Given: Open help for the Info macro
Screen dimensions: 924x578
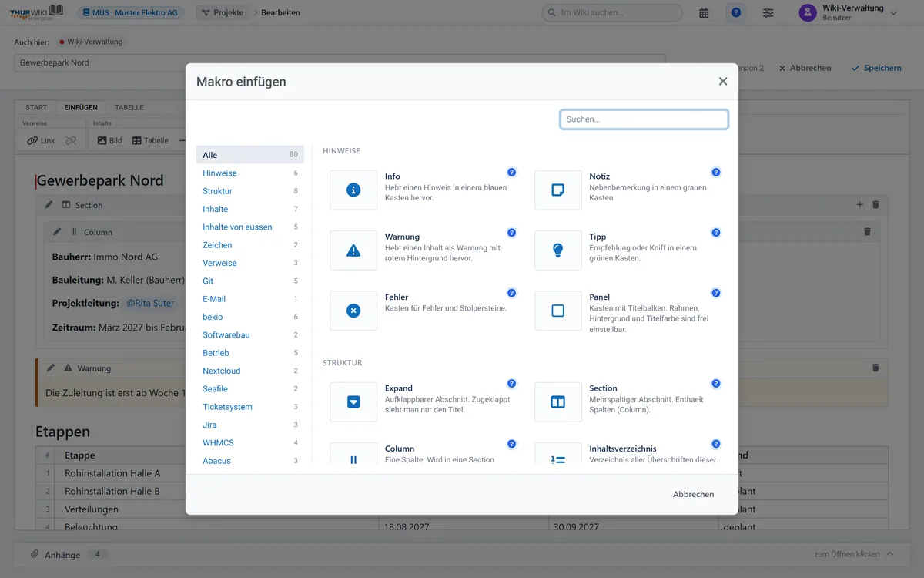Looking at the screenshot, I should click(x=511, y=173).
